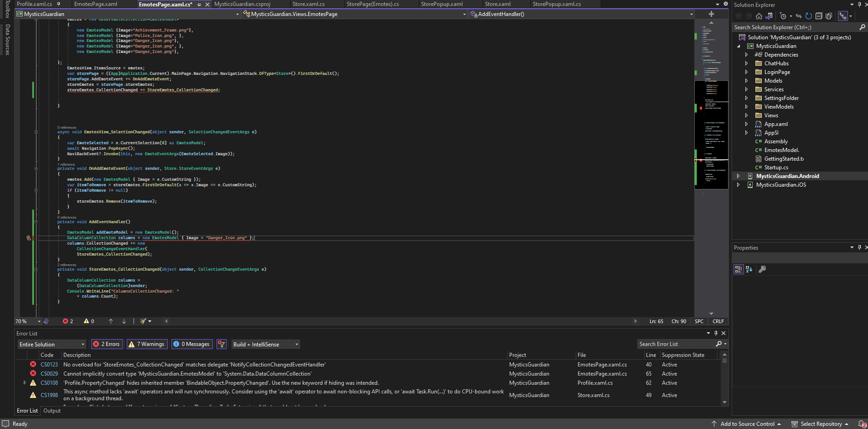Open the Entire Solution scope dropdown
This screenshot has width=868, height=429.
click(x=52, y=344)
